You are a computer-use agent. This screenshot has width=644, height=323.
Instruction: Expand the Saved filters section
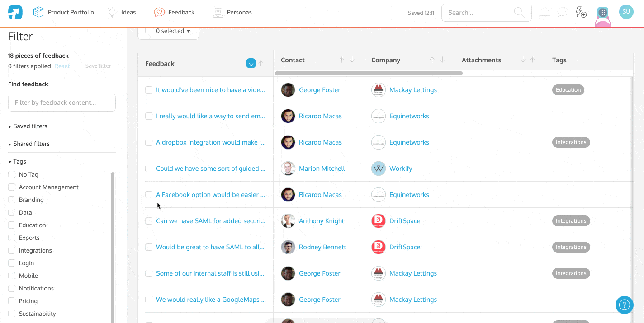point(28,126)
